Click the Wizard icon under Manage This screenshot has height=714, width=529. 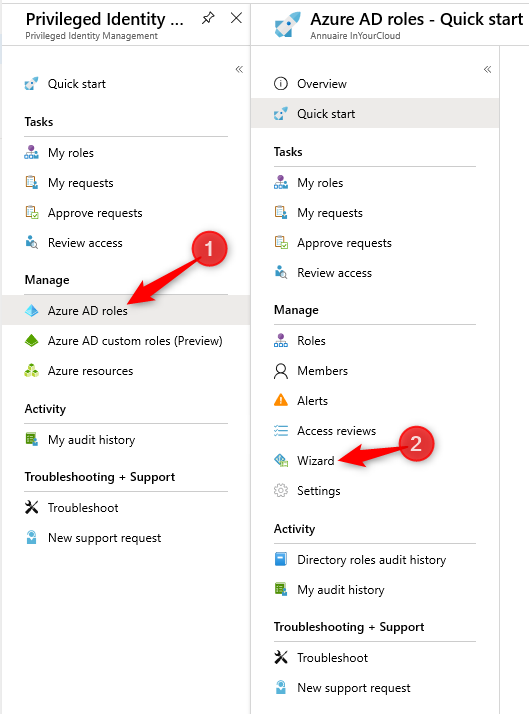pyautogui.click(x=281, y=460)
